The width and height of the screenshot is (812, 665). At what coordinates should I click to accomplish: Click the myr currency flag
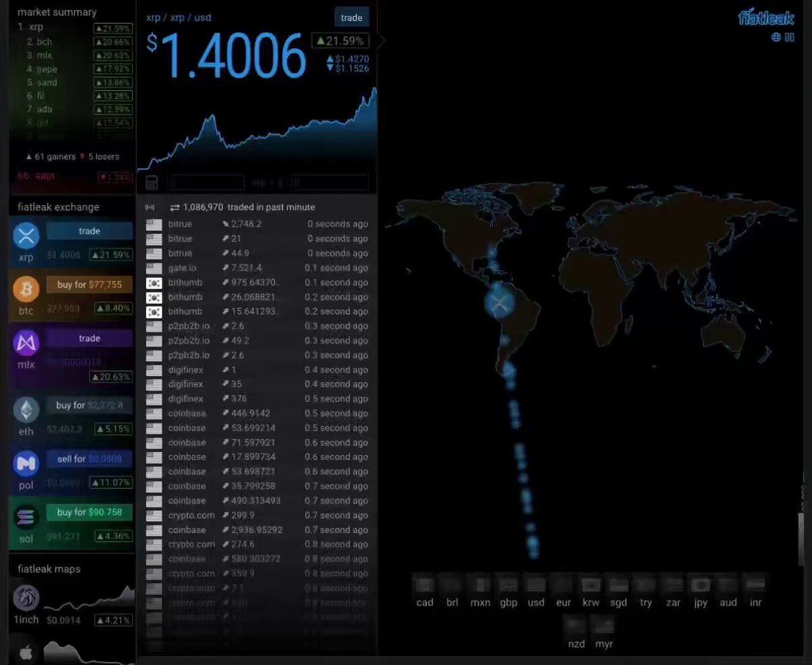[604, 626]
